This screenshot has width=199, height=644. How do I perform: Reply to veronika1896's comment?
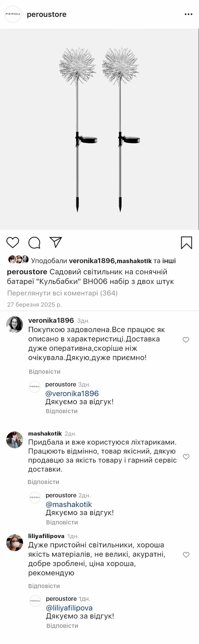[x=44, y=372]
